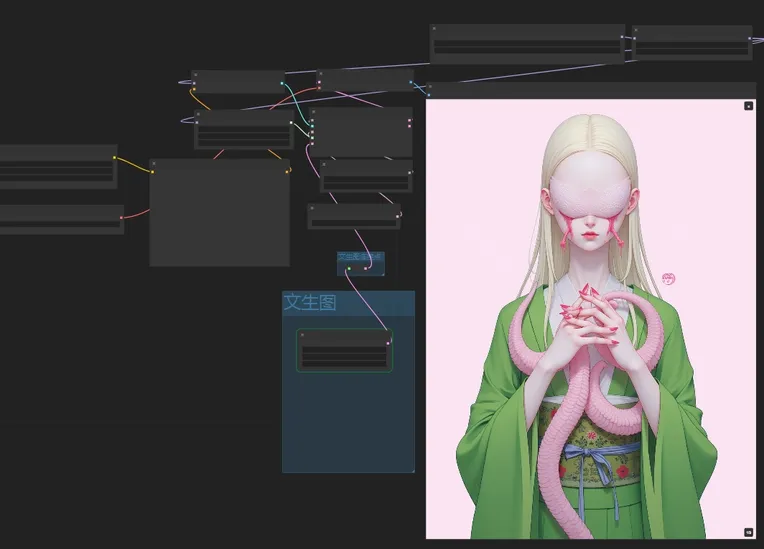The image size is (764, 549).
Task: Click the generated snake-woman image preview
Action: (590, 320)
